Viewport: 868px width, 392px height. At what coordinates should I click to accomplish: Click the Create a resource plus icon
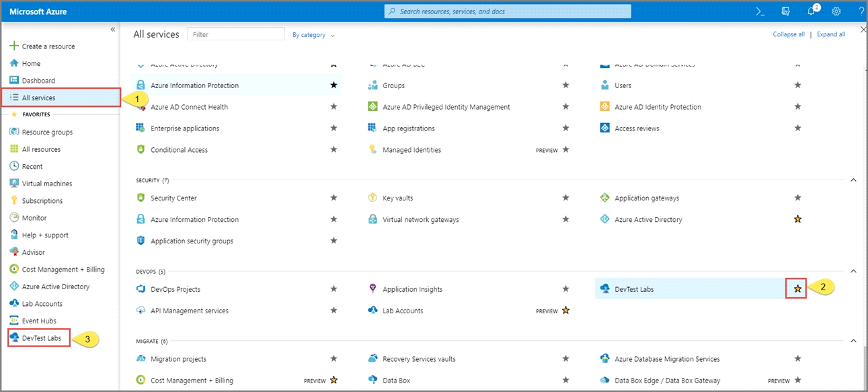point(13,46)
